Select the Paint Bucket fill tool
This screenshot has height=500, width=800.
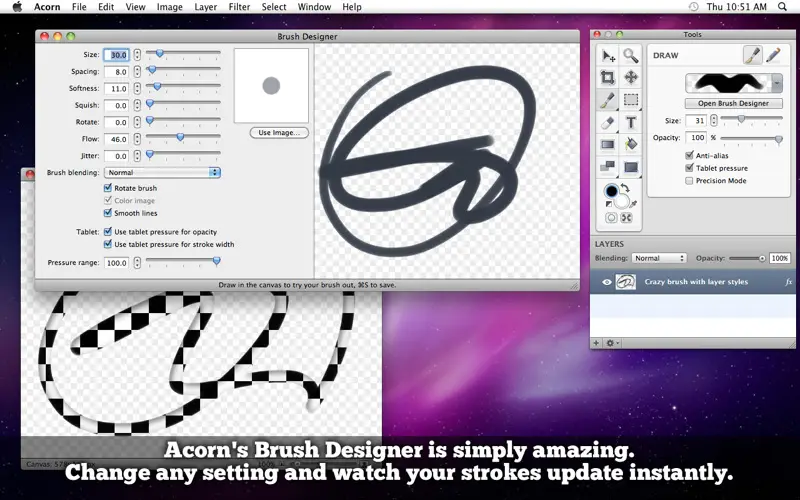pos(631,145)
